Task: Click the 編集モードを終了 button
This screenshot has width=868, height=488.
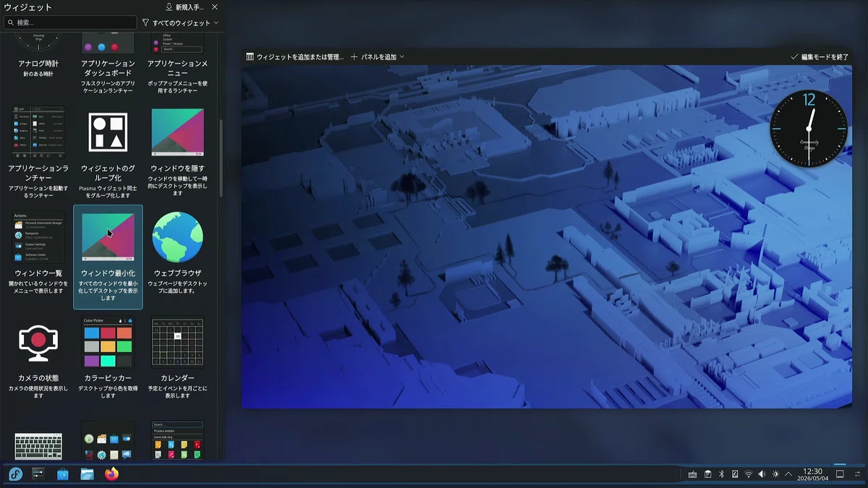Action: click(820, 56)
